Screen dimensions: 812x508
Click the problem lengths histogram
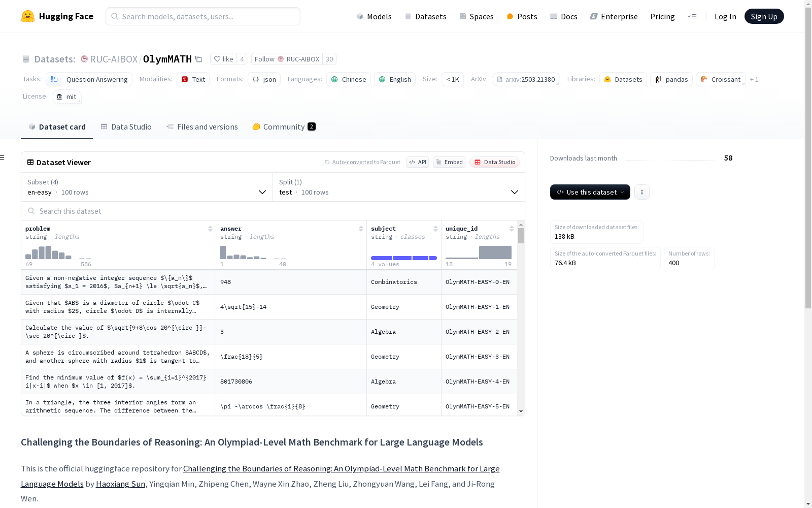[x=58, y=252]
